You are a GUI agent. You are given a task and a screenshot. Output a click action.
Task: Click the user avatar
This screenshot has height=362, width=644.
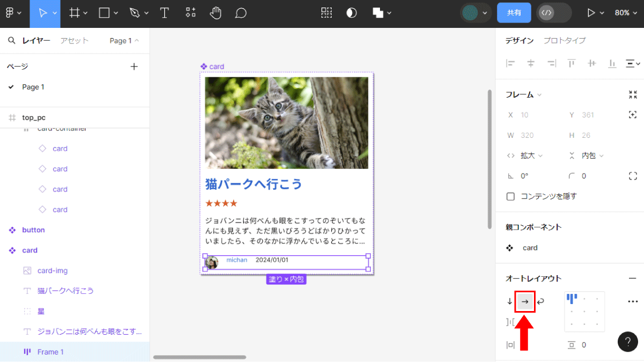coord(470,13)
